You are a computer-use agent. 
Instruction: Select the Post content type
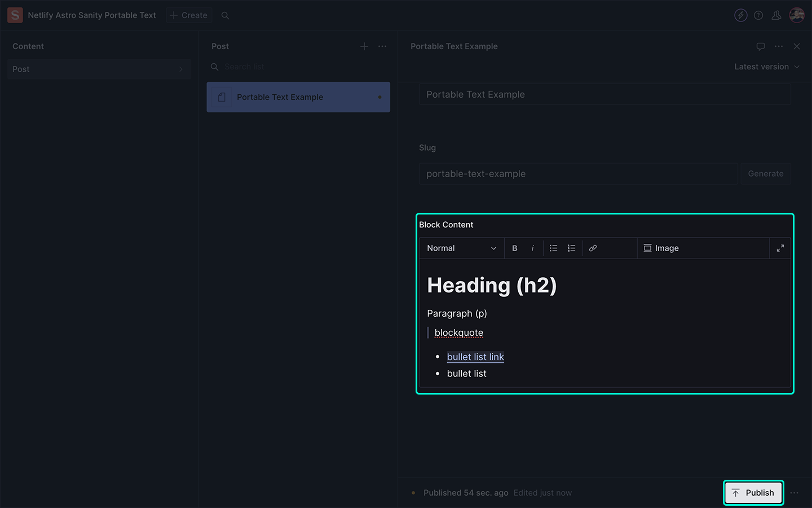pyautogui.click(x=99, y=69)
